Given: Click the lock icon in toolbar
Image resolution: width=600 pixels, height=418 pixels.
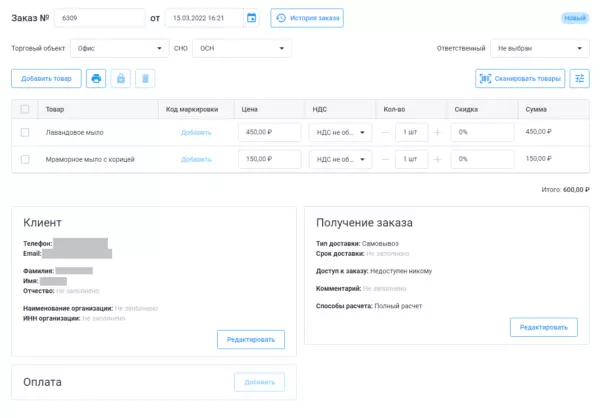Looking at the screenshot, I should point(120,78).
